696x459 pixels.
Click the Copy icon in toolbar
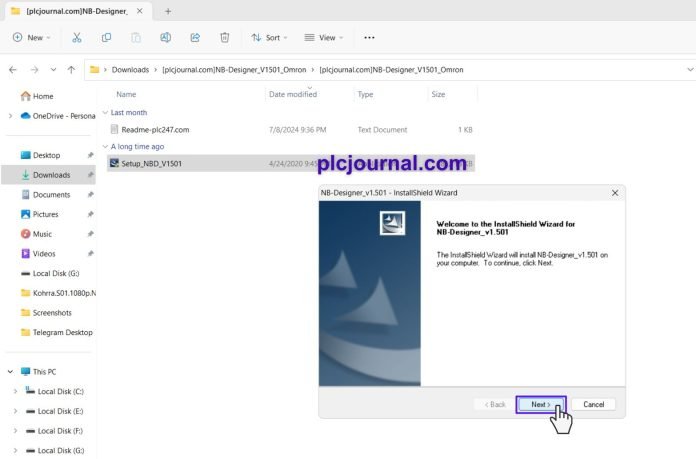click(107, 38)
